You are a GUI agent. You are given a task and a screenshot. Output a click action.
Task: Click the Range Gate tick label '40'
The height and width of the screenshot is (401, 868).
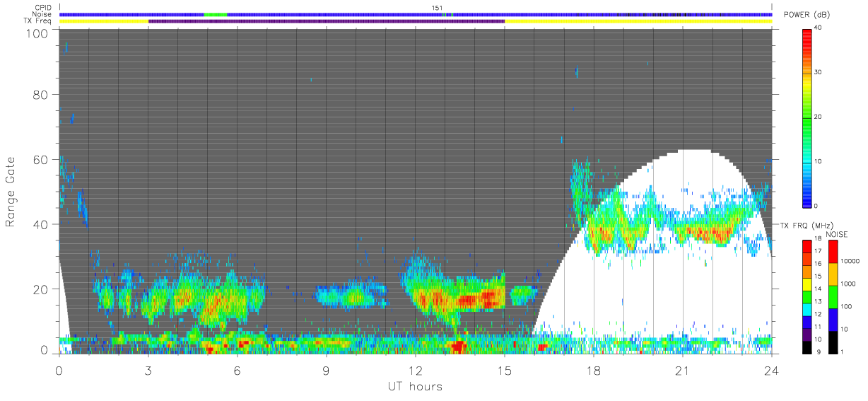click(41, 224)
